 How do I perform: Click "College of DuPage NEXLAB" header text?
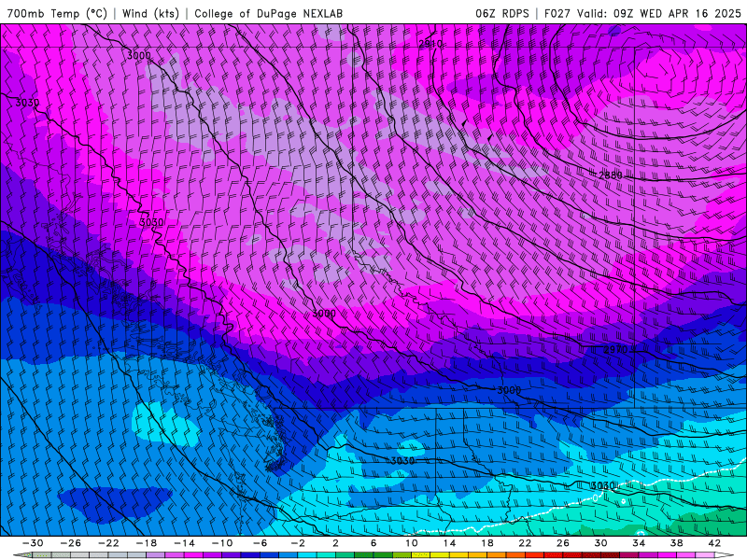(268, 13)
